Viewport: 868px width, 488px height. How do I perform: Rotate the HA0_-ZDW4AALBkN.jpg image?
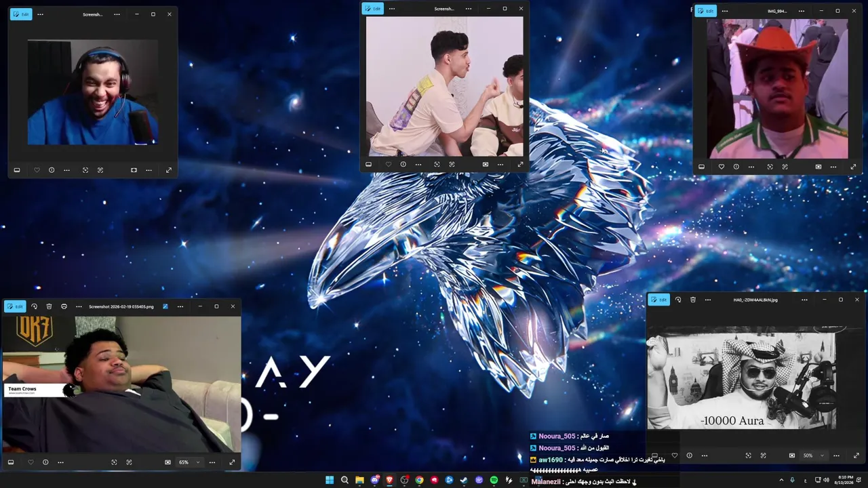click(678, 300)
